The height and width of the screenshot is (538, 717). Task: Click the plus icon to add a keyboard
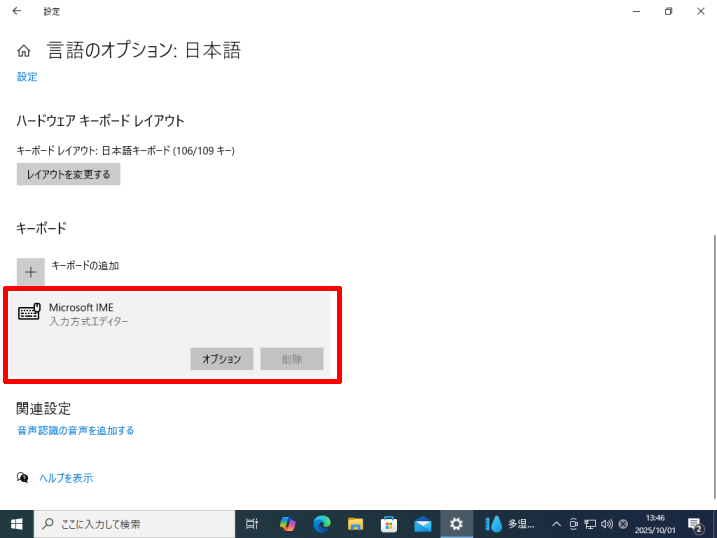tap(31, 271)
